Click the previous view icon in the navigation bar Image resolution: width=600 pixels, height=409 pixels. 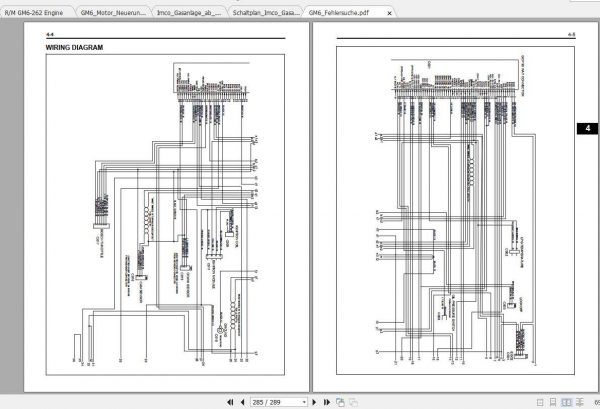[340, 402]
